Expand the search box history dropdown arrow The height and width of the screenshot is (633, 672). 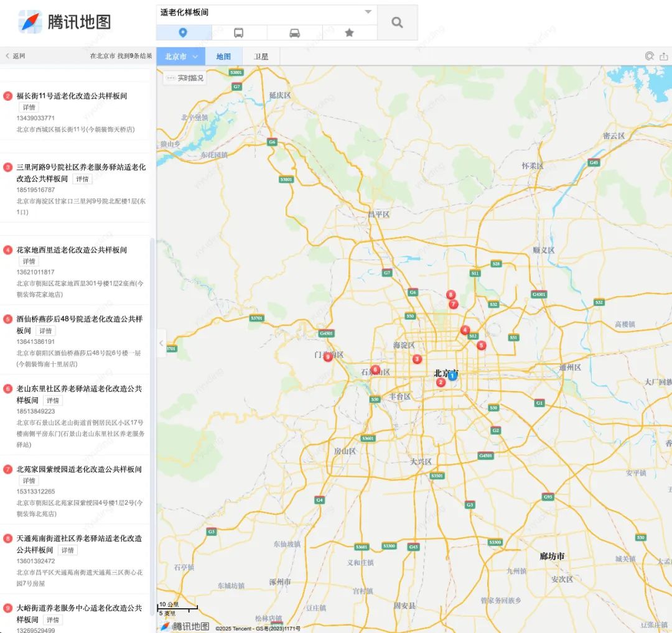click(368, 12)
